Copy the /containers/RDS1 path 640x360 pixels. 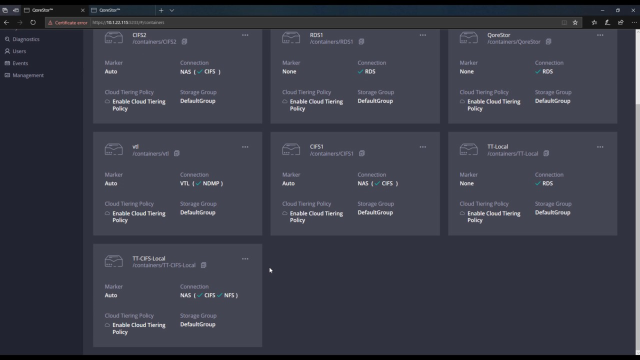(x=362, y=42)
